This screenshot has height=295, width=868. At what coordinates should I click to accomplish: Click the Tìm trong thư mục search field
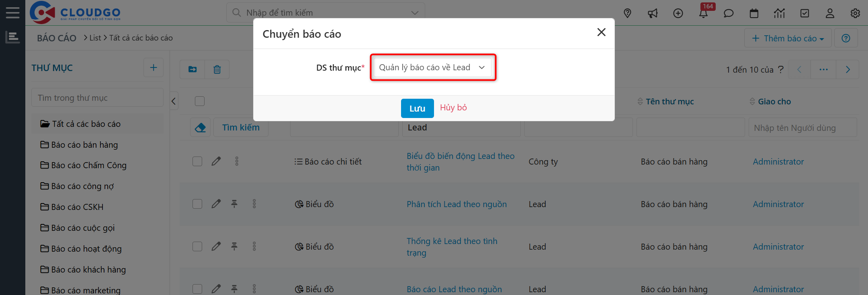point(97,98)
